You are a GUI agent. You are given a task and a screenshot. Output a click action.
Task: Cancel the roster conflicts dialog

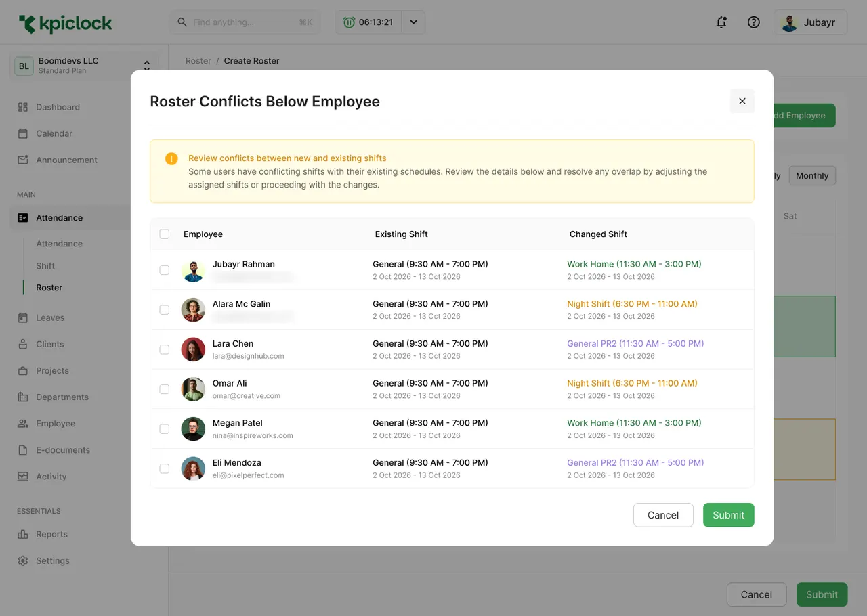click(663, 515)
